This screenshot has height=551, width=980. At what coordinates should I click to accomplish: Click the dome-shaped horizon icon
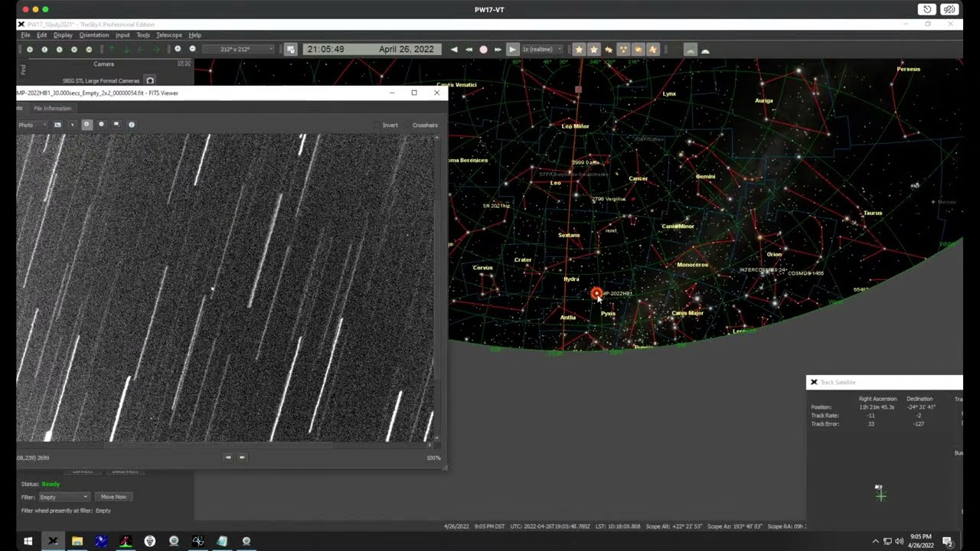(705, 50)
